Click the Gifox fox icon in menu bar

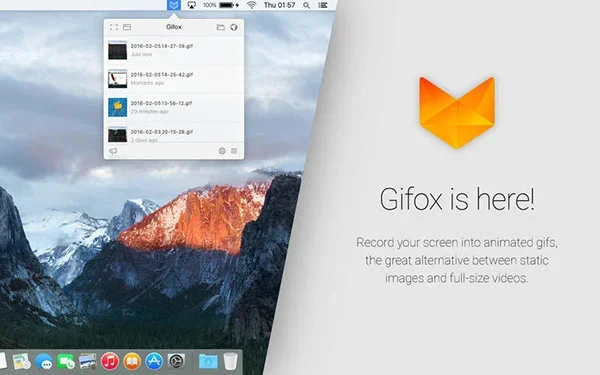174,5
